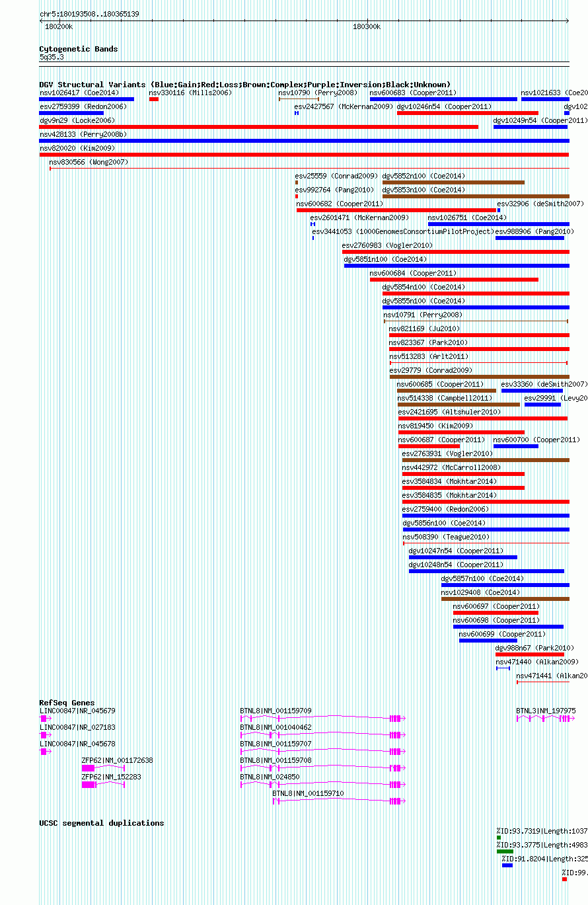Click the dgv10249n54 (Cooper2011) label
Image resolution: width=588 pixels, height=905 pixels.
coord(540,120)
